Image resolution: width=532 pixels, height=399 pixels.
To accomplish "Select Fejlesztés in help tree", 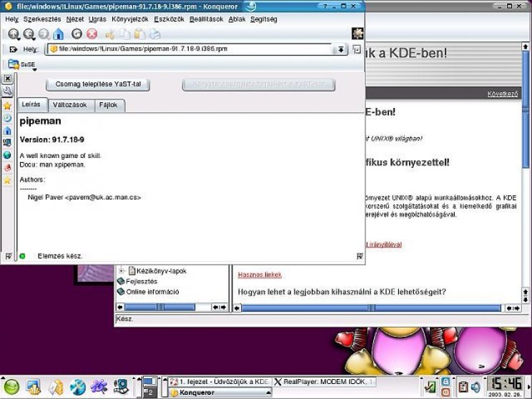I will (142, 281).
